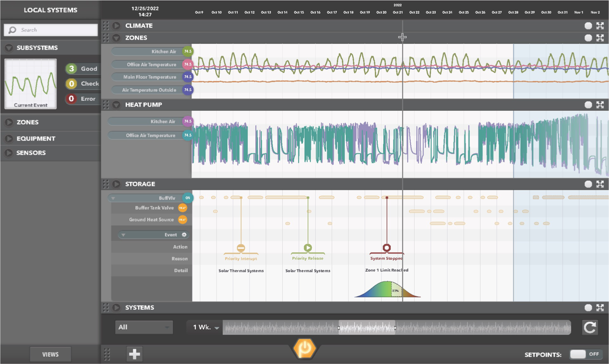Viewport: 609px width, 364px height.
Task: Collapse the ZONES panel arrow
Action: point(117,38)
